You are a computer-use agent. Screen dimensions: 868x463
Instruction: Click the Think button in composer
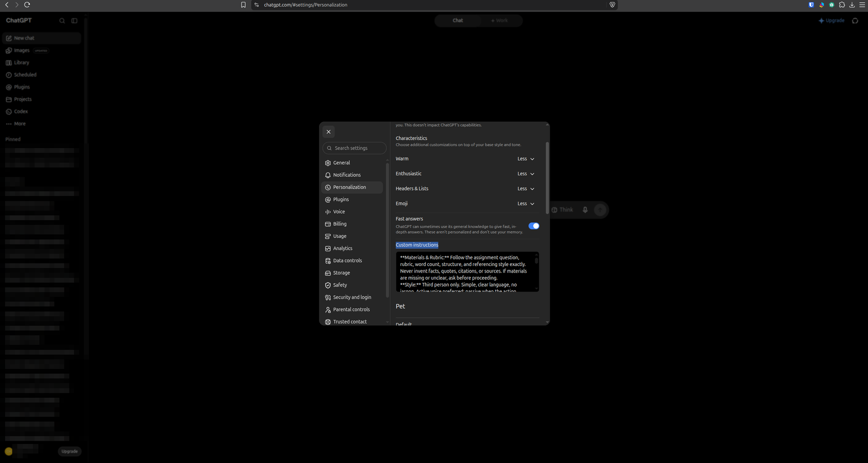[563, 210]
